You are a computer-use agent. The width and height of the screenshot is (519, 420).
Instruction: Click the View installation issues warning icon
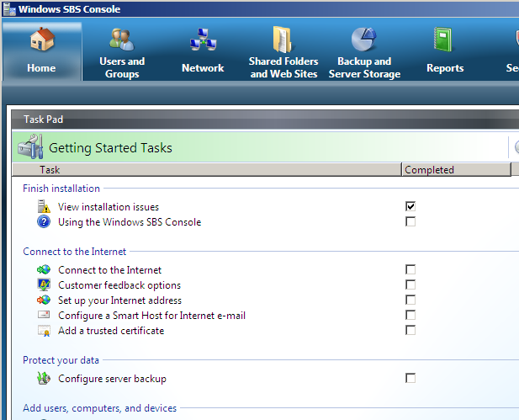click(44, 206)
